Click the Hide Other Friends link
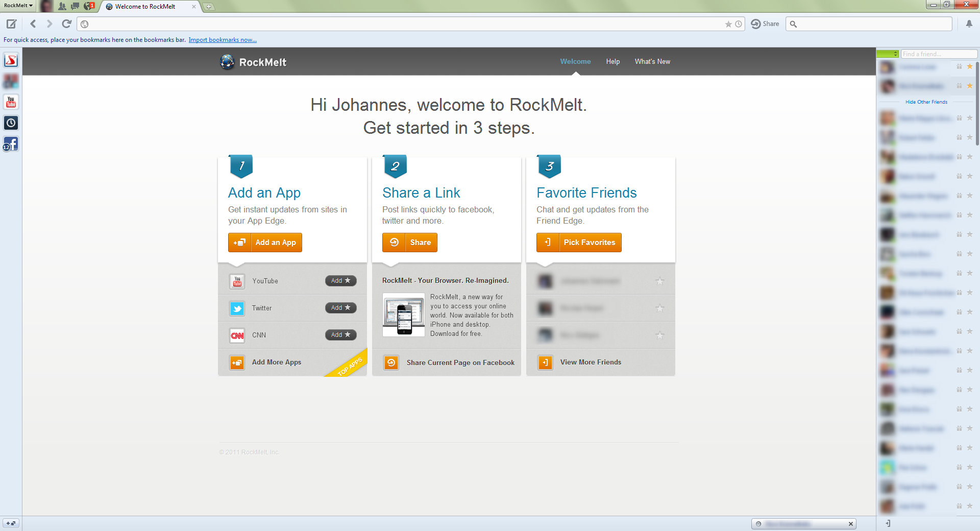 (x=926, y=102)
